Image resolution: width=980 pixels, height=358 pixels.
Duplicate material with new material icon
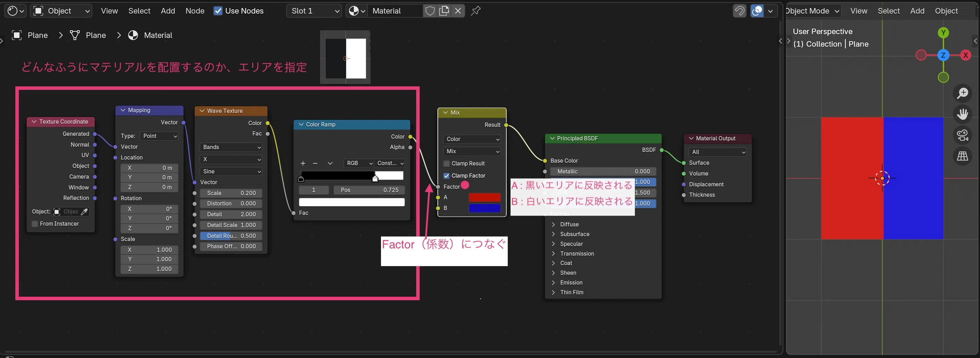444,11
